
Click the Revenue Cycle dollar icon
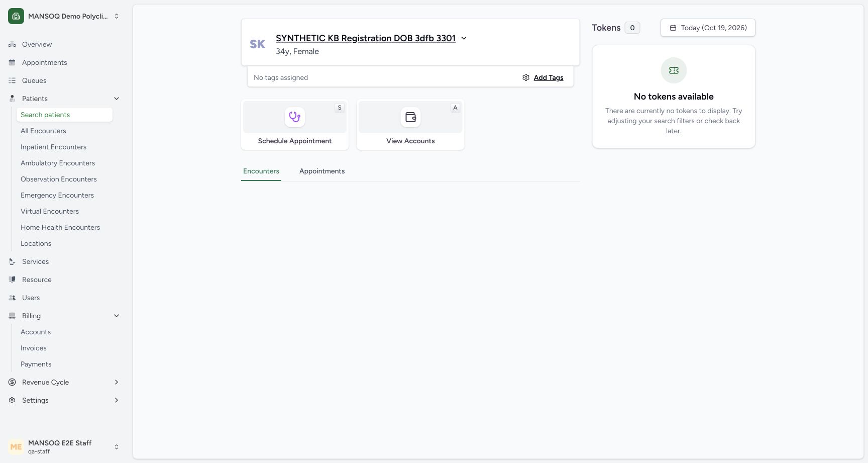click(12, 382)
